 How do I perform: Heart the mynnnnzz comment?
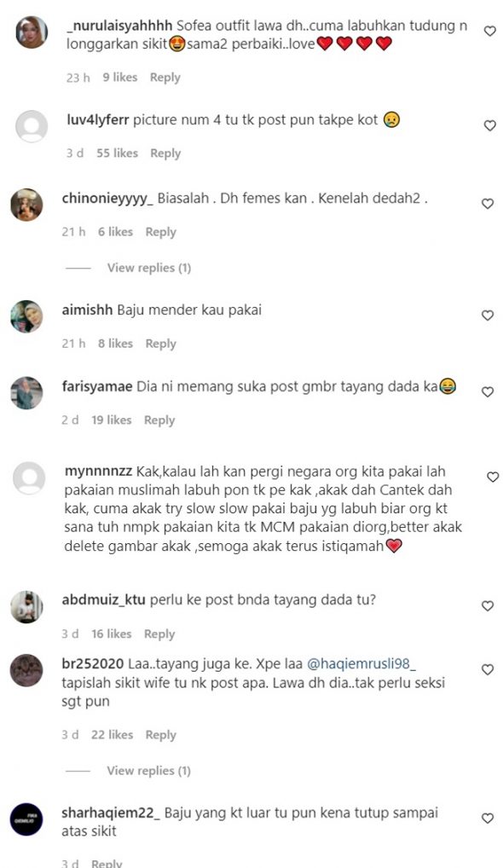(x=493, y=477)
